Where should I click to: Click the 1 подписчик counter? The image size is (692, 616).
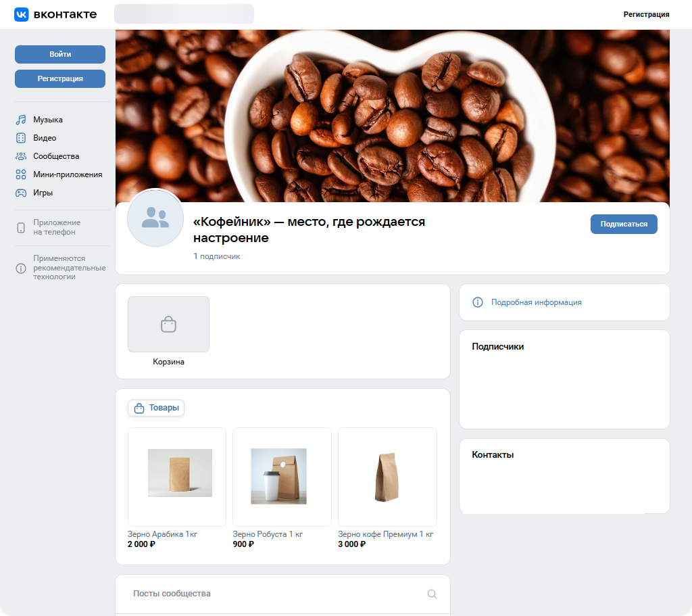[217, 256]
